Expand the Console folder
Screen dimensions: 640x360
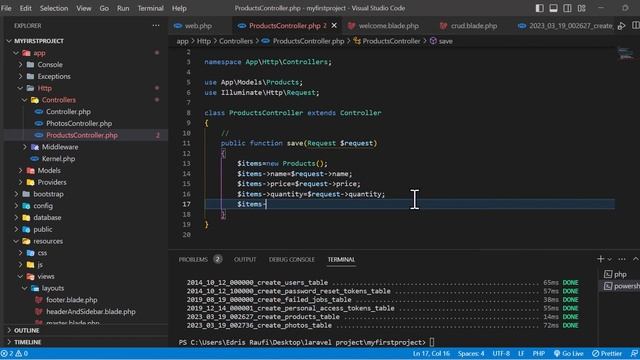pos(50,64)
